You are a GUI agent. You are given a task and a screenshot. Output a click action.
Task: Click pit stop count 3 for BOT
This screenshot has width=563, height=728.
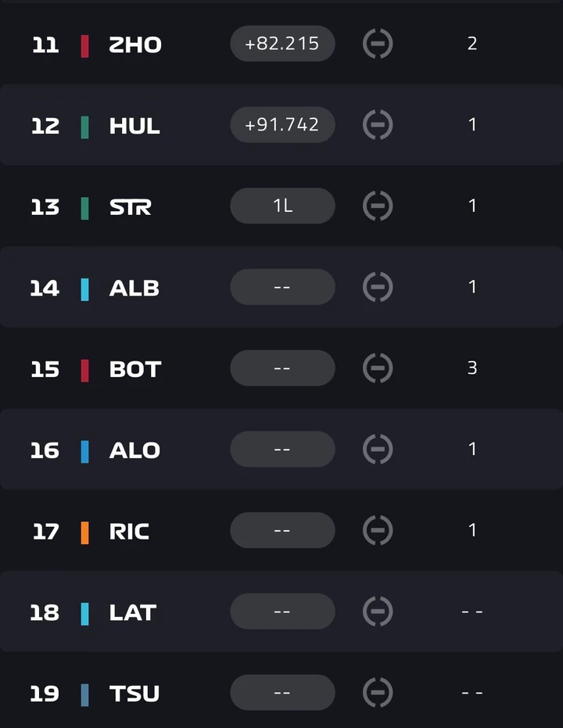[x=472, y=368]
